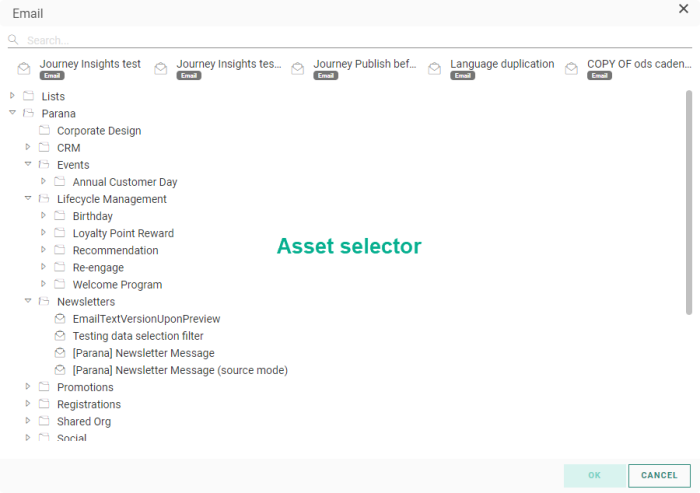Viewport: 700px width, 493px height.
Task: Collapse the Parana folder
Action: [12, 114]
